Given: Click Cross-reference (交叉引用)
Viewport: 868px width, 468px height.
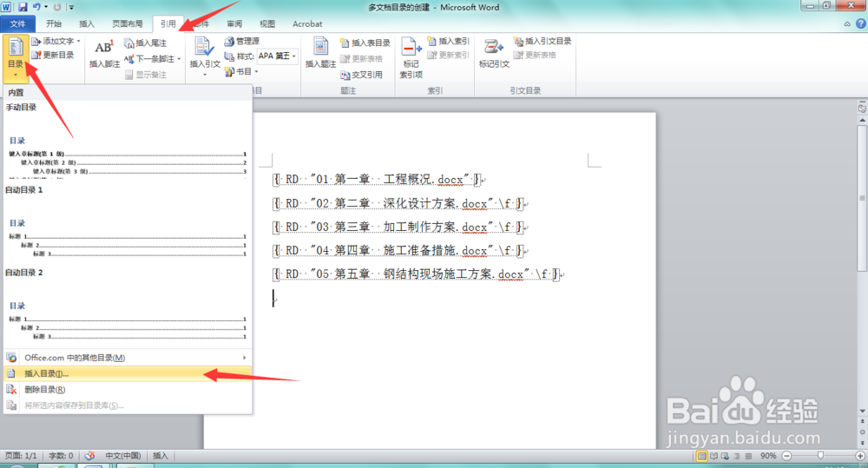Looking at the screenshot, I should click(x=361, y=74).
